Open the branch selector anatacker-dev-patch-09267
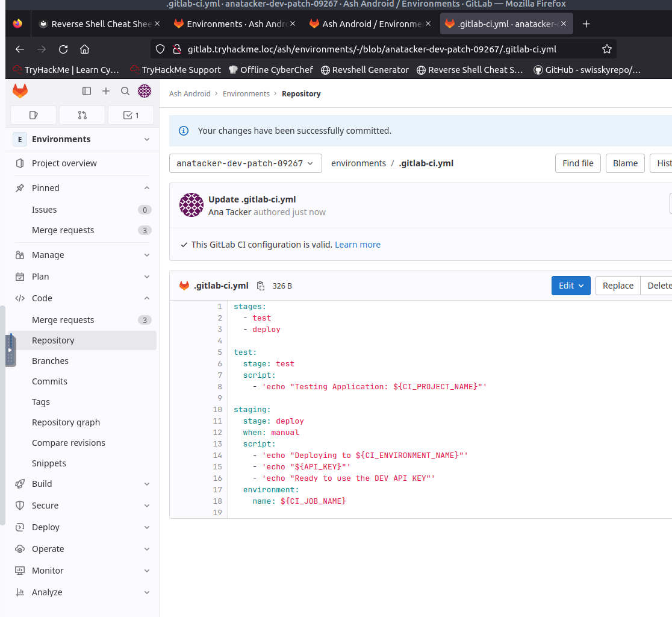 (x=246, y=163)
